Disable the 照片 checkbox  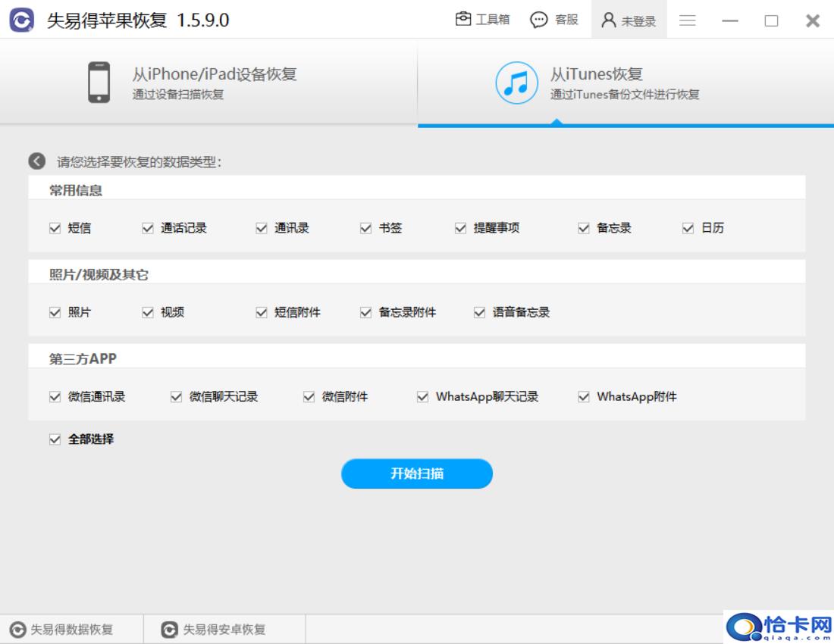click(x=55, y=312)
